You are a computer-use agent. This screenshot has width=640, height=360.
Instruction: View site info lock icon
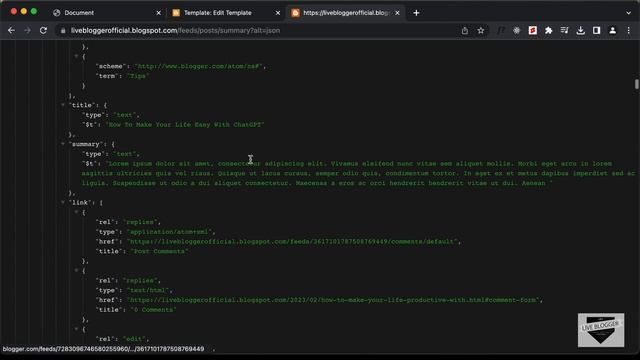[63, 31]
